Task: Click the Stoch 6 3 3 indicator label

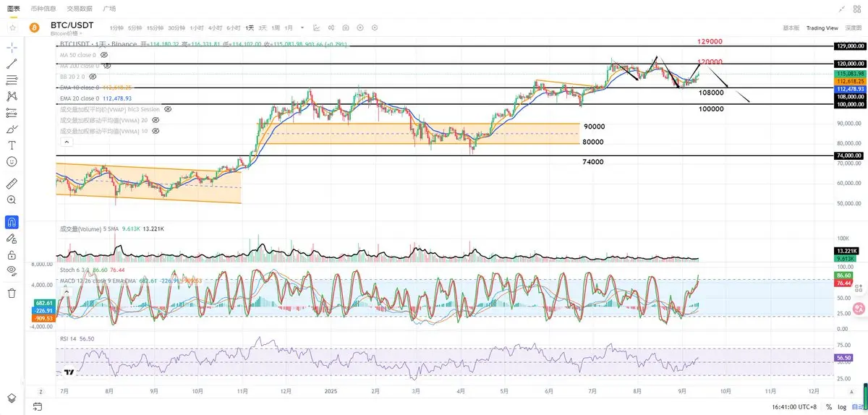Action: (x=75, y=269)
